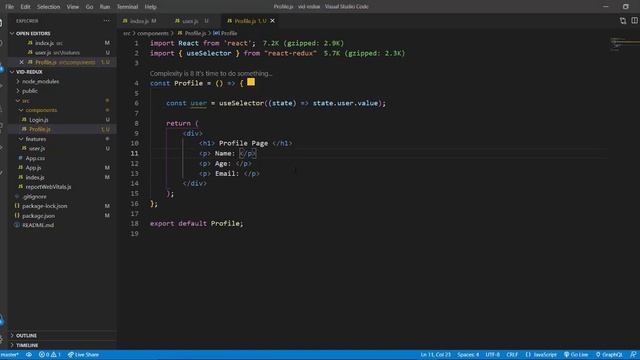Close the Profile.js tab

pos(272,21)
